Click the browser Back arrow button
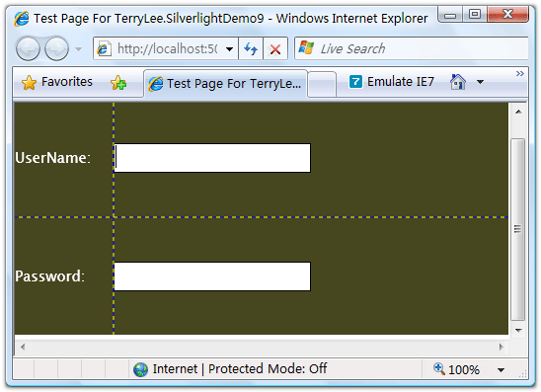The width and height of the screenshot is (541, 392). (x=28, y=48)
